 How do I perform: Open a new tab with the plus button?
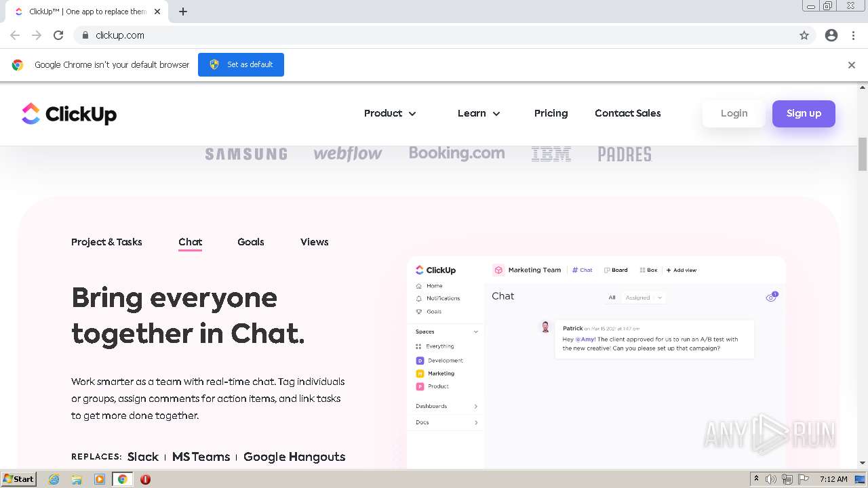click(x=183, y=12)
